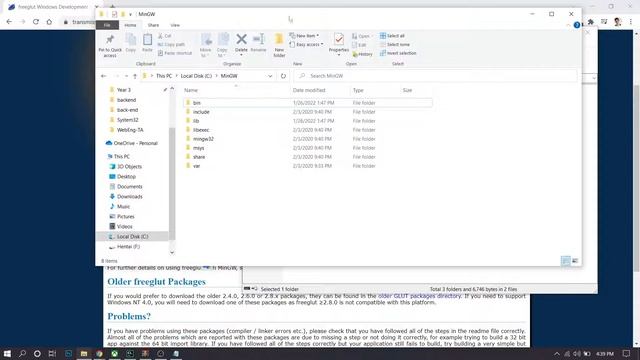This screenshot has width=640, height=360.
Task: Click Local Disk (C:) breadcrumb
Action: point(196,76)
